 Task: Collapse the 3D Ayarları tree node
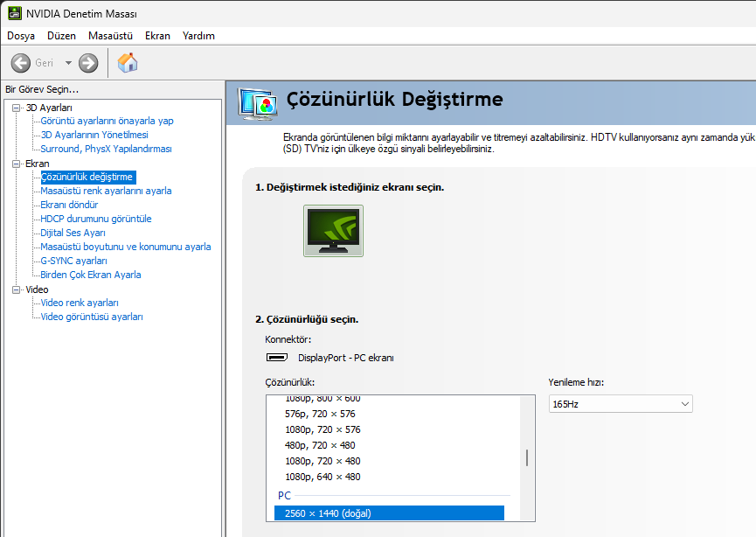(x=16, y=108)
